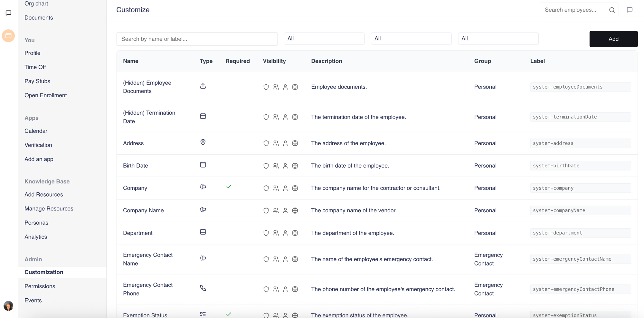
Task: Click the black Add button
Action: 613,39
